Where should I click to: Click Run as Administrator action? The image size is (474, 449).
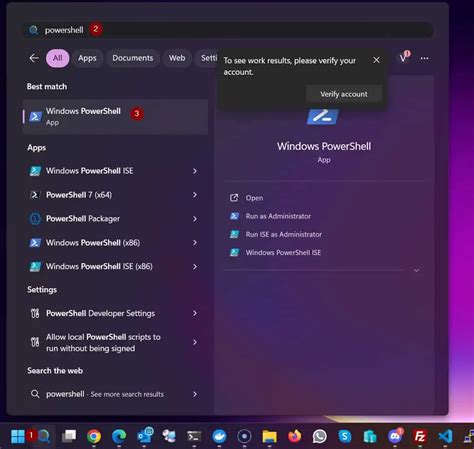[278, 216]
